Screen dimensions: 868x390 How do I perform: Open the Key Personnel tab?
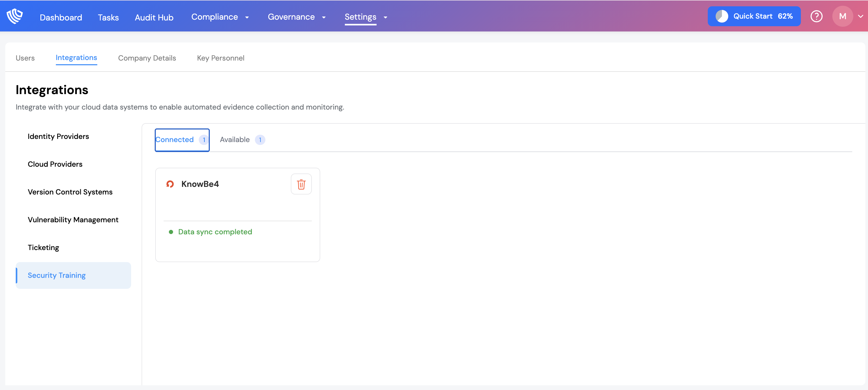(221, 58)
